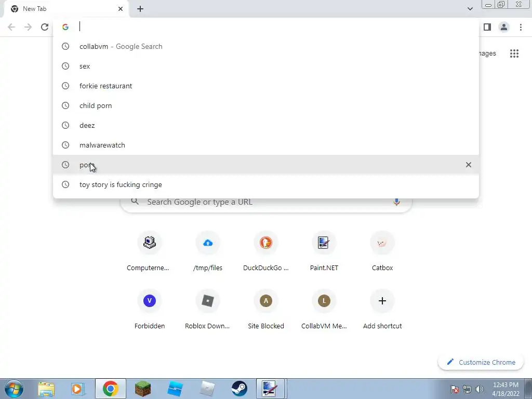The height and width of the screenshot is (399, 532).
Task: Open the Action Center flag in tray
Action: coord(455,389)
